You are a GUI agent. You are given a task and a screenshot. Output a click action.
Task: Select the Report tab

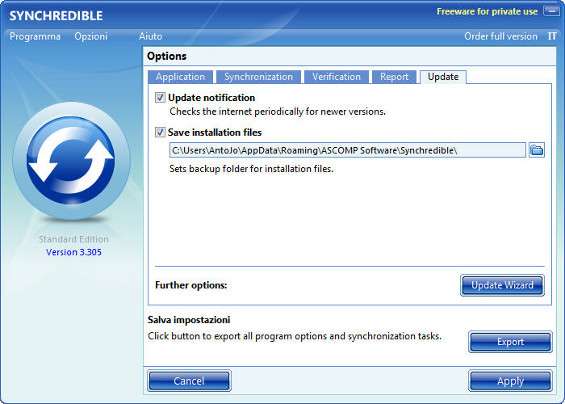(394, 77)
